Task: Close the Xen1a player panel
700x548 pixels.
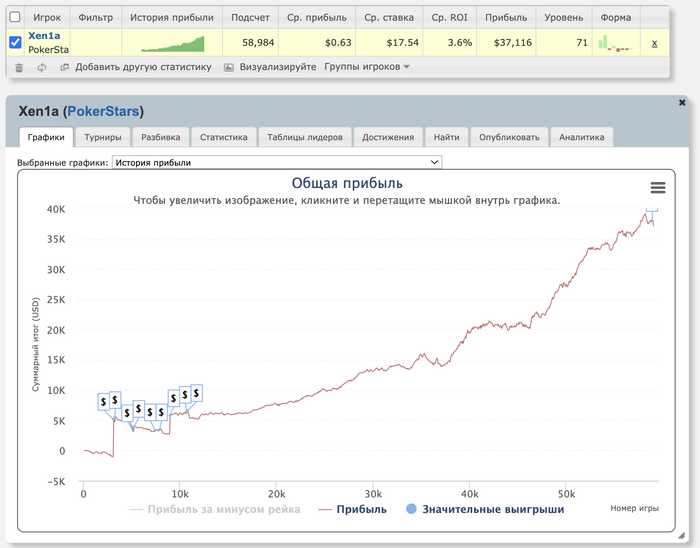Action: point(682,103)
